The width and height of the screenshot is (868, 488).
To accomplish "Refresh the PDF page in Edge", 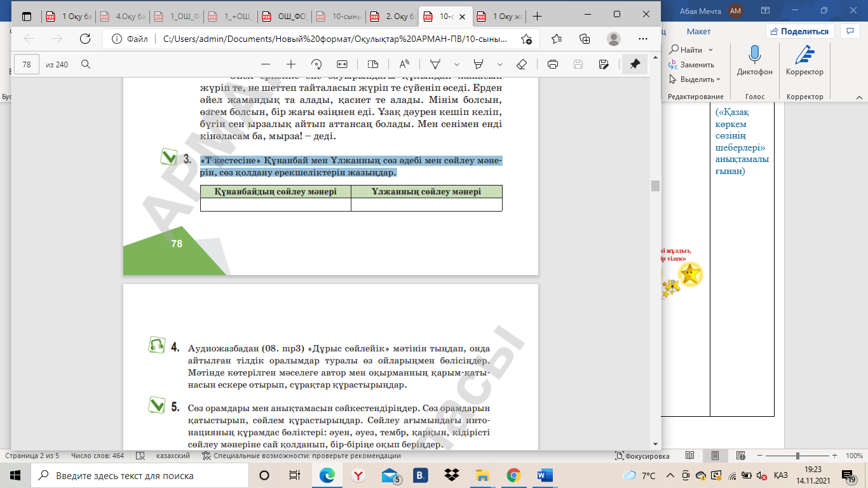I will click(85, 39).
